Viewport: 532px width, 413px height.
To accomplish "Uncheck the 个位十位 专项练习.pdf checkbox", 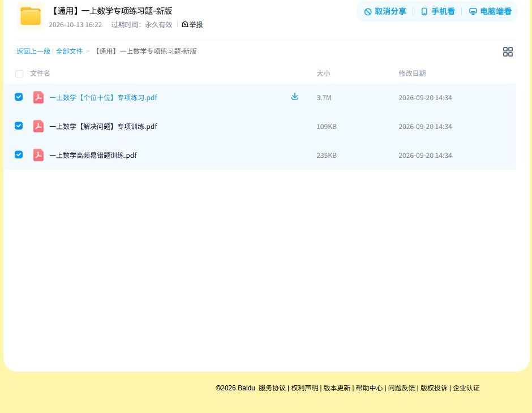I will point(19,97).
